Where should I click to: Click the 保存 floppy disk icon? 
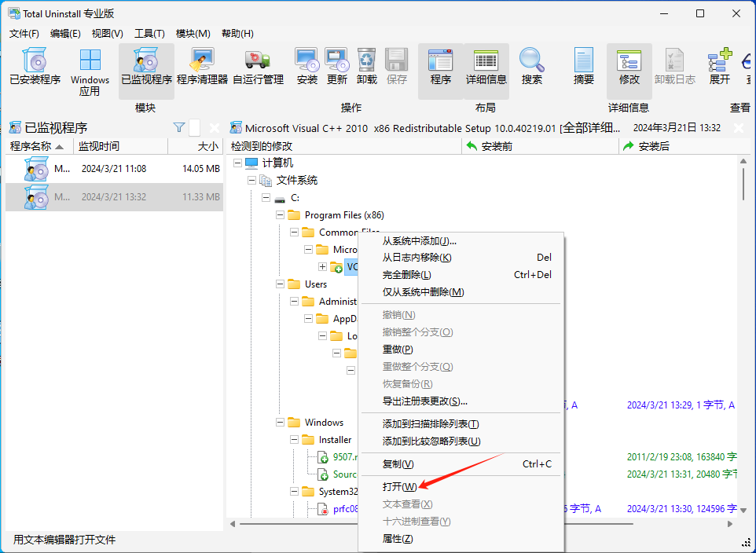click(x=396, y=67)
